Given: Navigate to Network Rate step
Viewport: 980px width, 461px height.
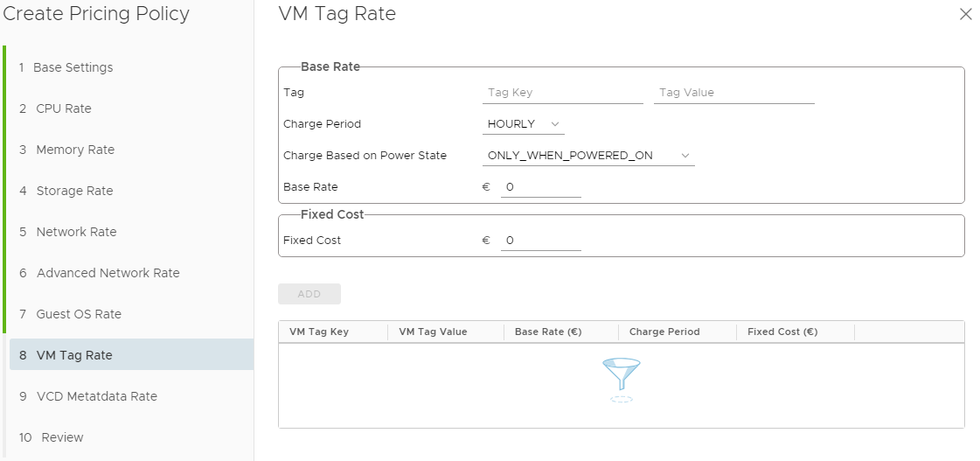Looking at the screenshot, I should coord(76,232).
